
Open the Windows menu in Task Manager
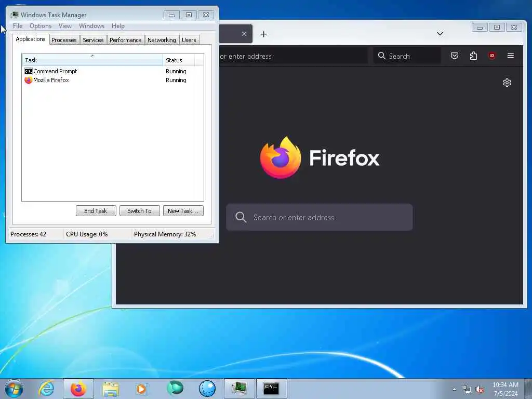tap(91, 26)
